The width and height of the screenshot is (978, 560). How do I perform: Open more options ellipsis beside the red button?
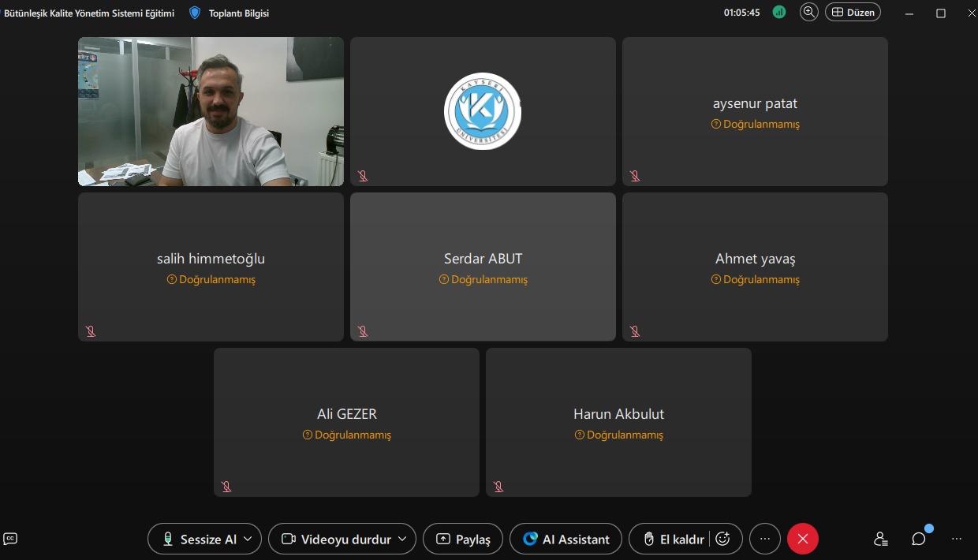click(764, 539)
